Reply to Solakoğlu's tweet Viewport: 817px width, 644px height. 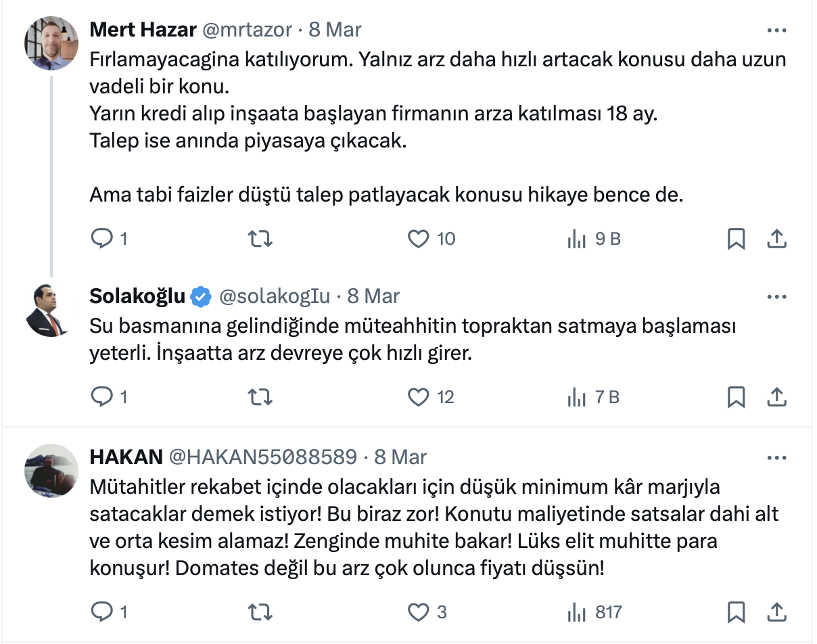tap(101, 397)
